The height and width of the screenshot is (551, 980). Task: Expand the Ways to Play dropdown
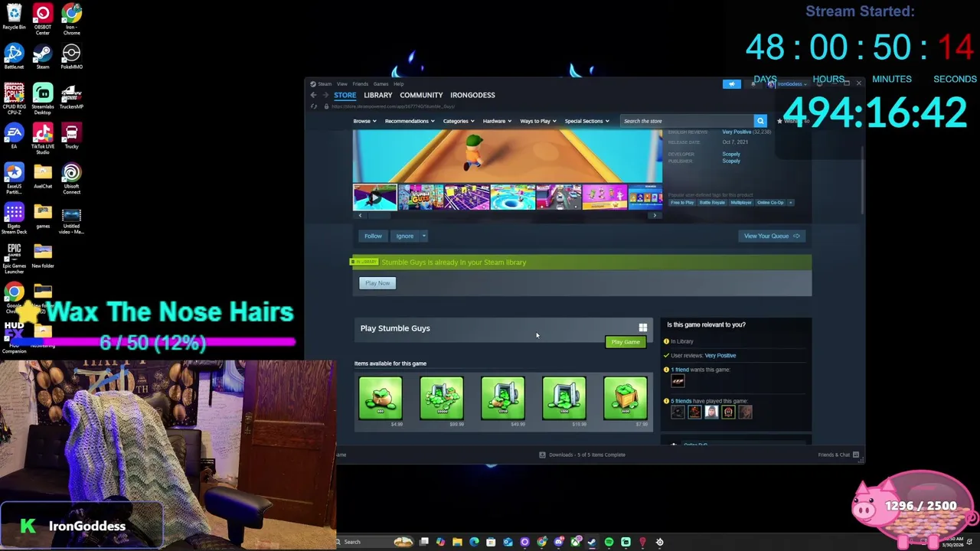pyautogui.click(x=537, y=121)
